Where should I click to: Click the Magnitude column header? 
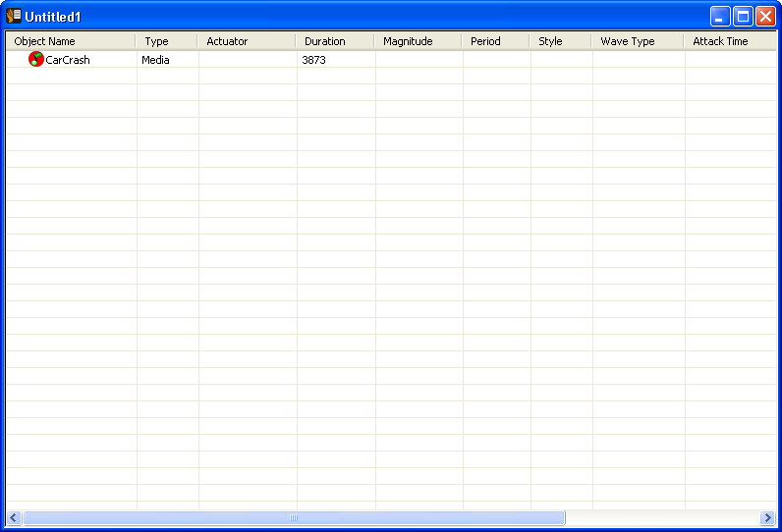click(419, 41)
